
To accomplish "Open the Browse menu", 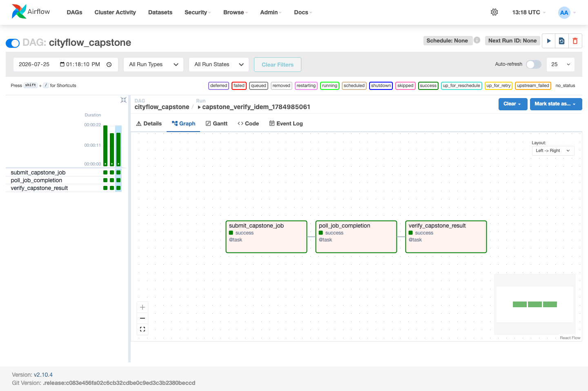I will pos(236,12).
